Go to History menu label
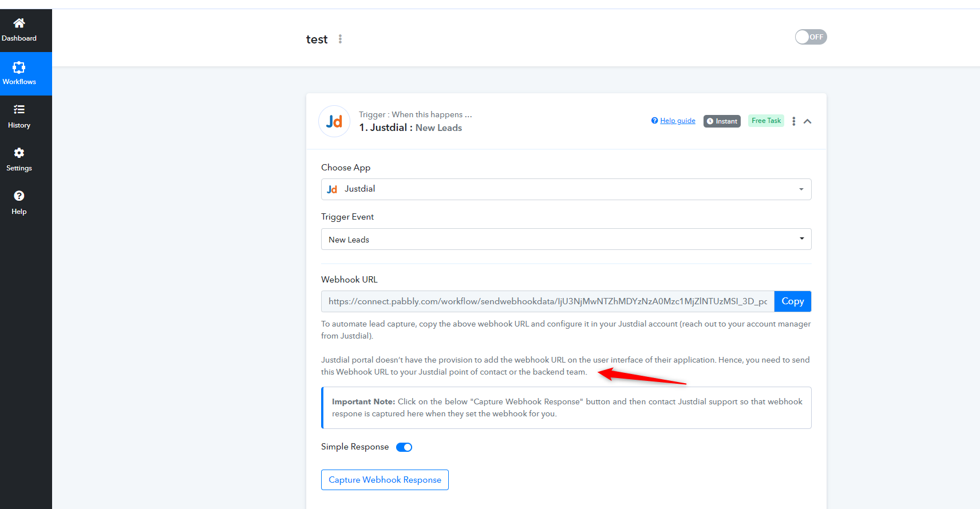Screen dimensions: 980x509 tap(19, 125)
